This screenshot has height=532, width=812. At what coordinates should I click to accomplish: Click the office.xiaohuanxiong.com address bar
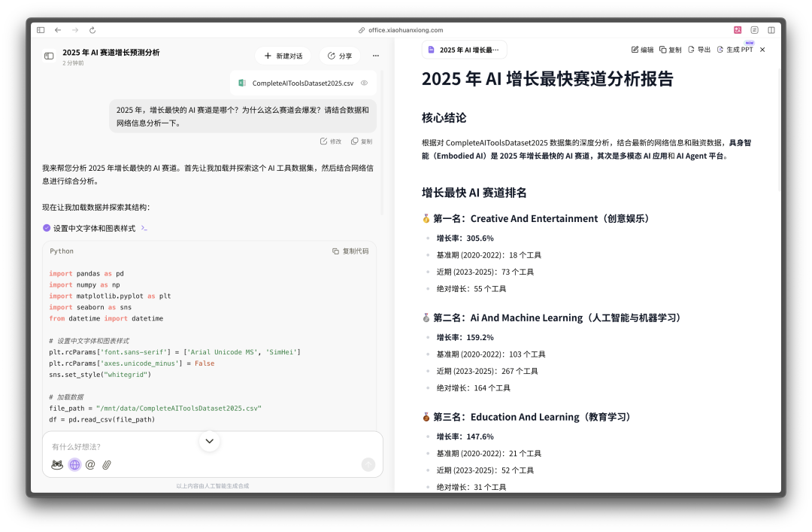[401, 30]
